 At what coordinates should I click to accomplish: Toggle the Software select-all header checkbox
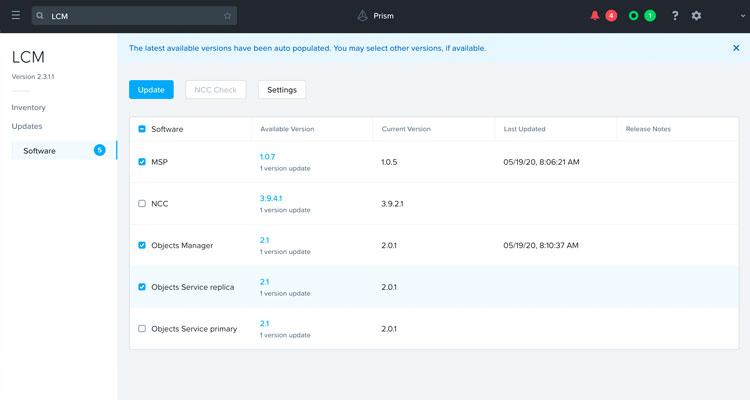pos(142,129)
